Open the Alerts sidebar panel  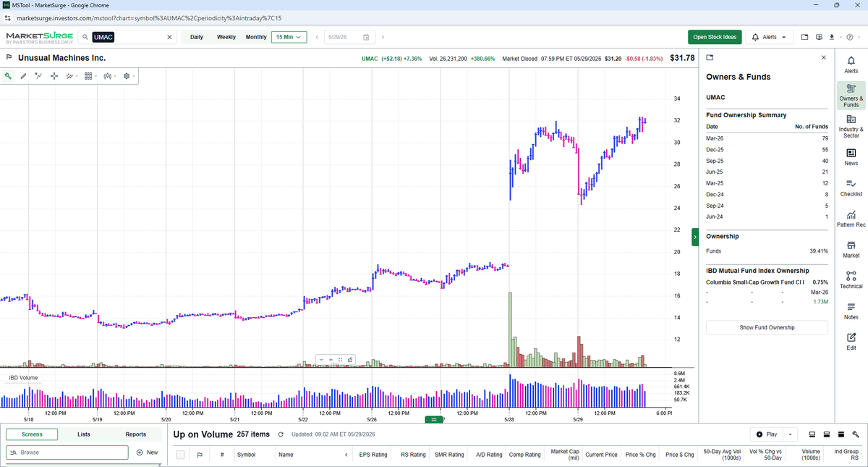pyautogui.click(x=851, y=65)
